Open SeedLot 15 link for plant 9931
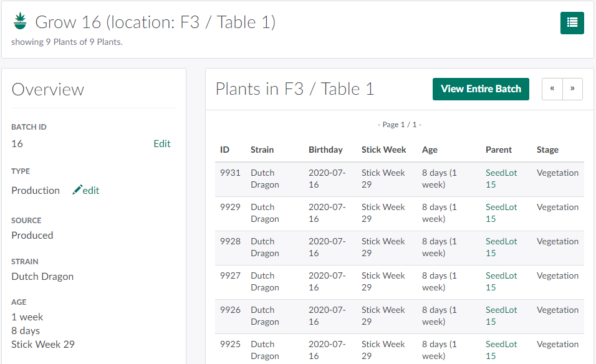Viewport: 596px width, 364px height. pyautogui.click(x=501, y=179)
